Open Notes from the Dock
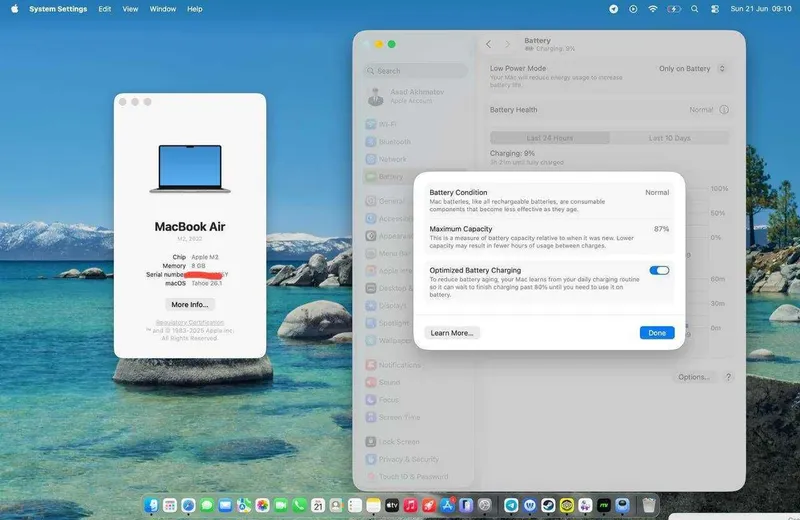Viewport: 800px width, 520px height. click(373, 505)
